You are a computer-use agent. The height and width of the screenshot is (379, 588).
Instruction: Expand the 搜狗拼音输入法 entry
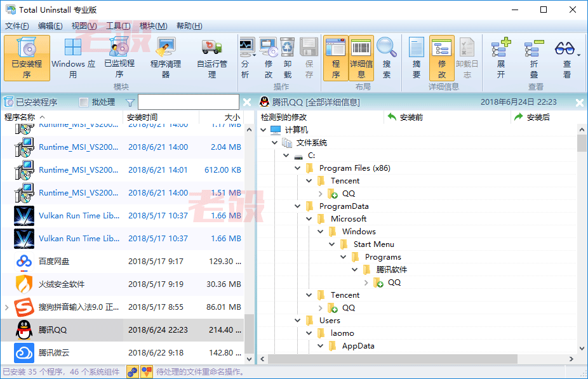point(7,307)
